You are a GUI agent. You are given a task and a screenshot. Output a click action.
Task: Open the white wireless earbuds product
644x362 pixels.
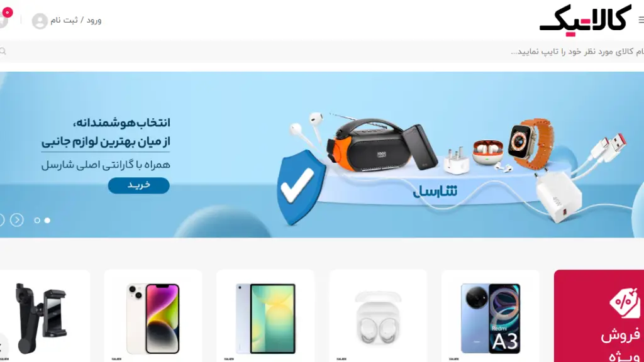click(378, 316)
